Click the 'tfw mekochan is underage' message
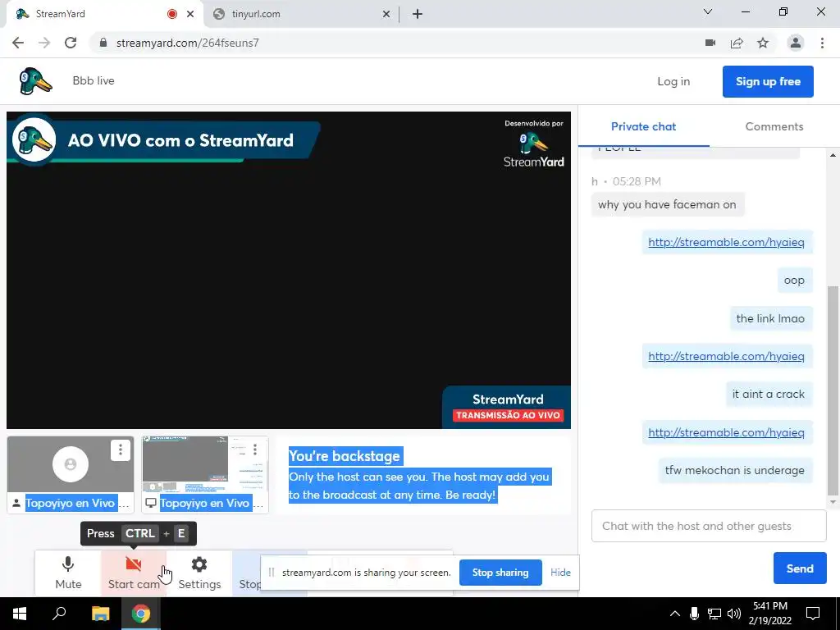Image resolution: width=840 pixels, height=630 pixels. pos(734,470)
